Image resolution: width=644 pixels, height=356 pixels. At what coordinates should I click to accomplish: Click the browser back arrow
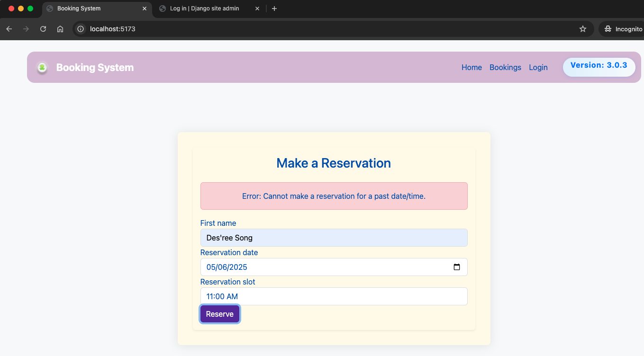pyautogui.click(x=9, y=29)
